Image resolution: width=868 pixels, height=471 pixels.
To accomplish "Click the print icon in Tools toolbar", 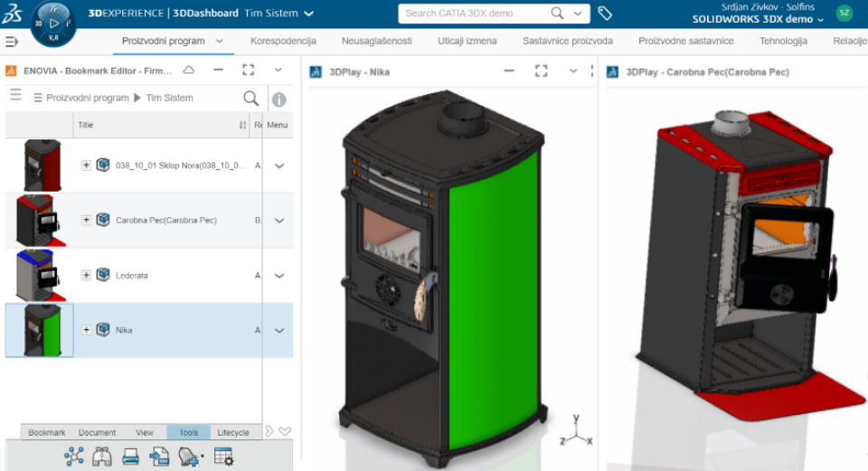I will (x=130, y=457).
